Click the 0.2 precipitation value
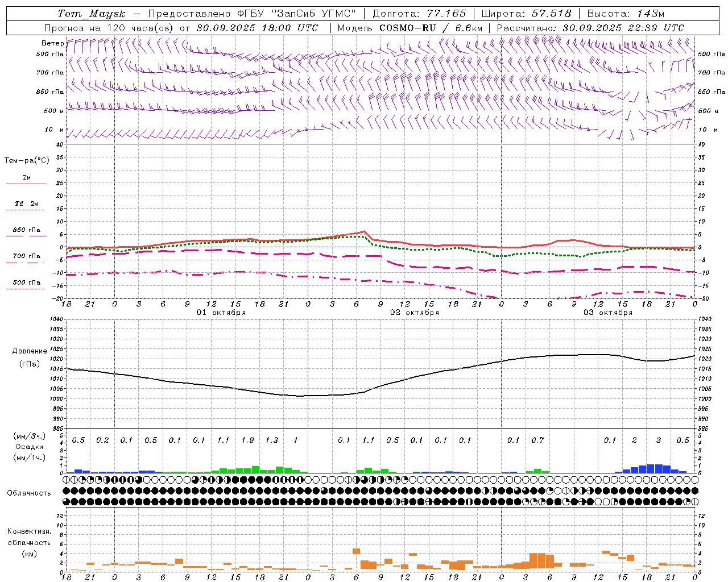The image size is (728, 582). click(102, 440)
